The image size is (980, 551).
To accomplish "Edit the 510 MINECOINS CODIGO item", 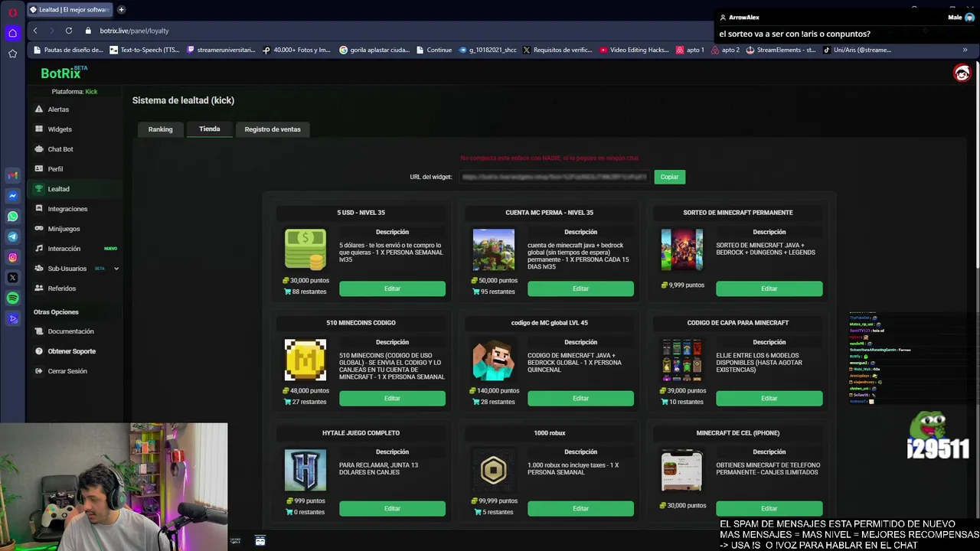I will click(x=392, y=398).
